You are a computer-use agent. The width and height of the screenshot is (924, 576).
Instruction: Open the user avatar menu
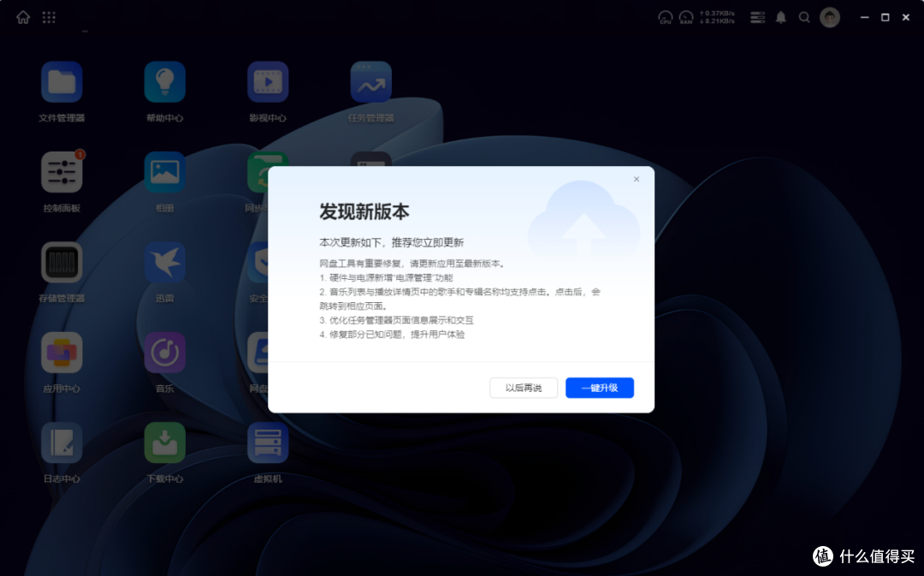click(x=830, y=18)
